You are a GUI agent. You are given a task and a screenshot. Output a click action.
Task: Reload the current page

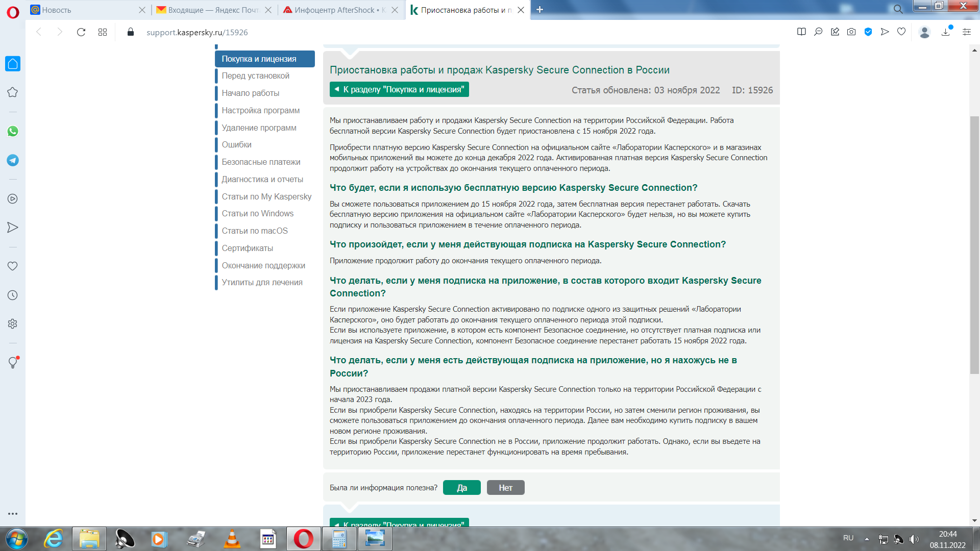click(81, 32)
